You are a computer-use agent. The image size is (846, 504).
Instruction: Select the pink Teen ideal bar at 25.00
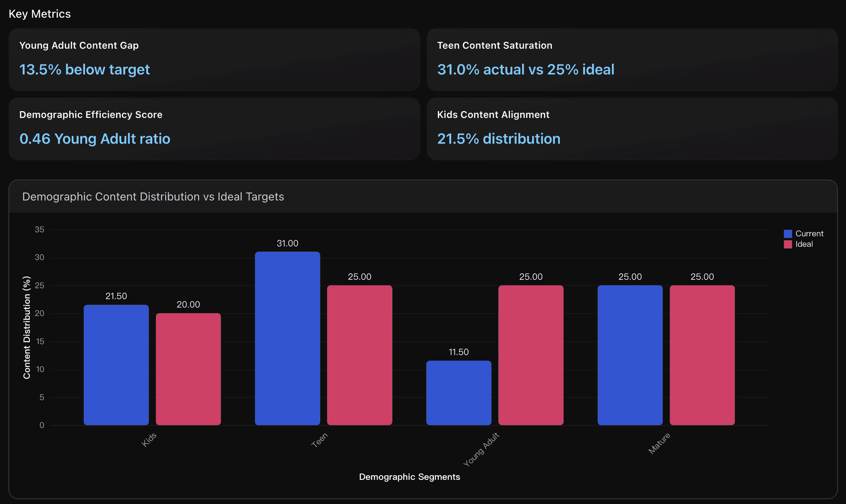[360, 354]
